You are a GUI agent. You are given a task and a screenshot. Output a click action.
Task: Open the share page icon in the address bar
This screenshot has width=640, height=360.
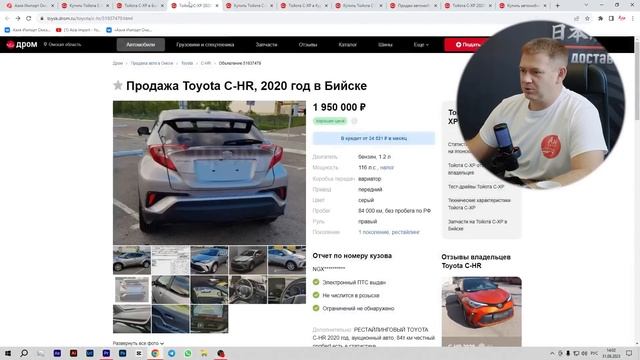(x=576, y=18)
